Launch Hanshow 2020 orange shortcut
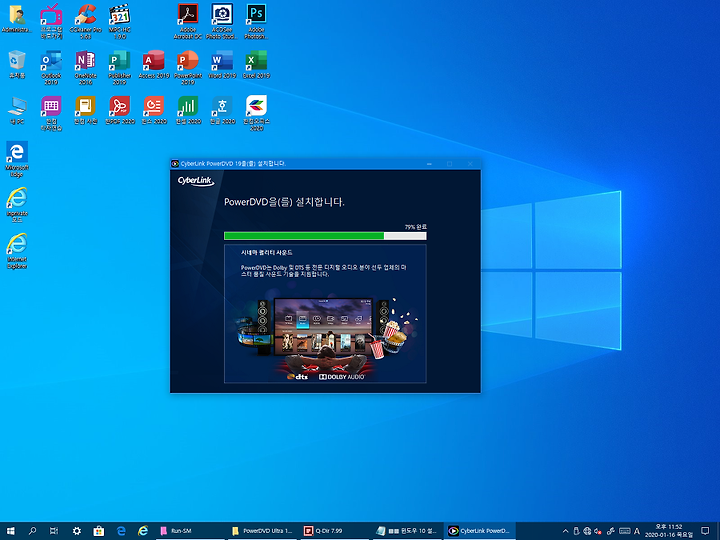The image size is (720, 540). 154,110
